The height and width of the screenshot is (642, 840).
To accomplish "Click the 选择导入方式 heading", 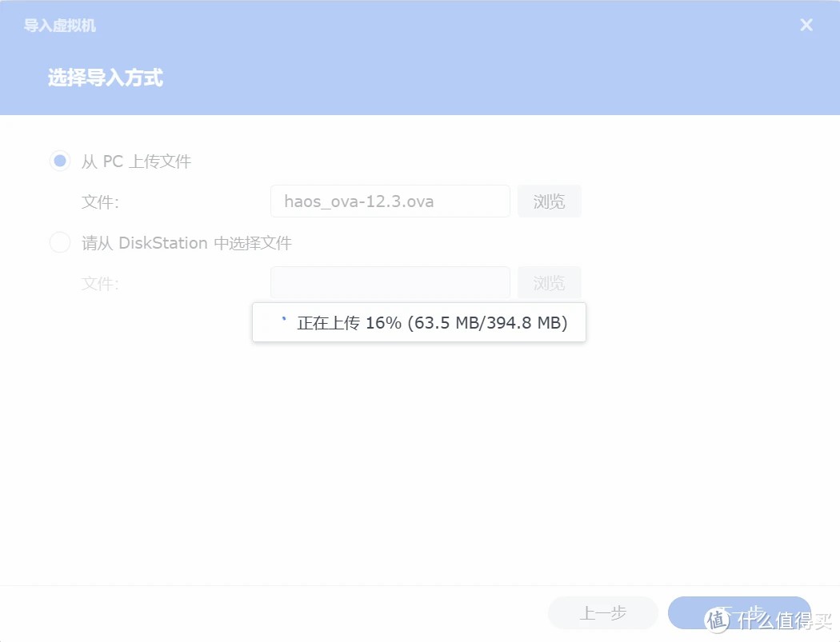I will 106,78.
